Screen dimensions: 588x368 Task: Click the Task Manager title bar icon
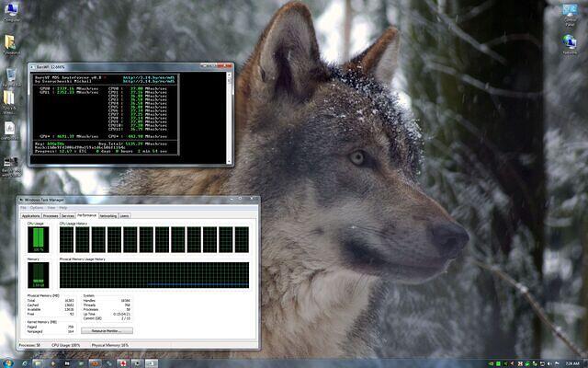point(20,200)
